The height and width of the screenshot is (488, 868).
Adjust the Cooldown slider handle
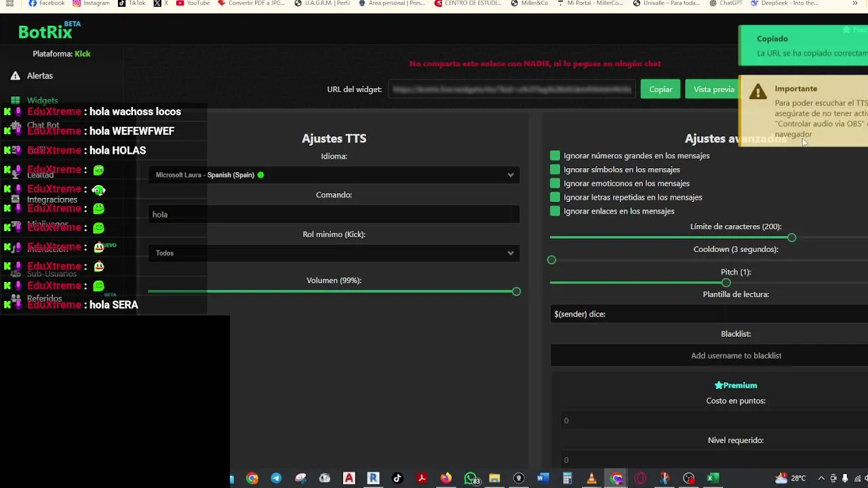point(551,260)
